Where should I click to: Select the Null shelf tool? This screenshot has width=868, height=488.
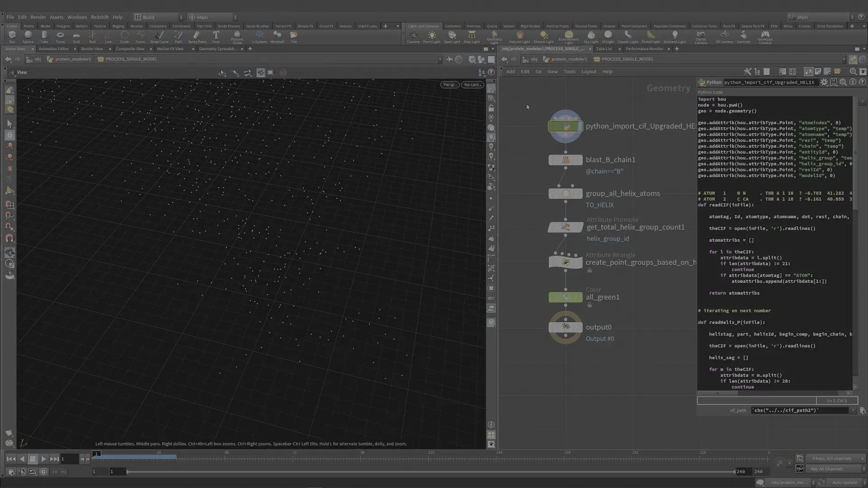pyautogui.click(x=92, y=37)
